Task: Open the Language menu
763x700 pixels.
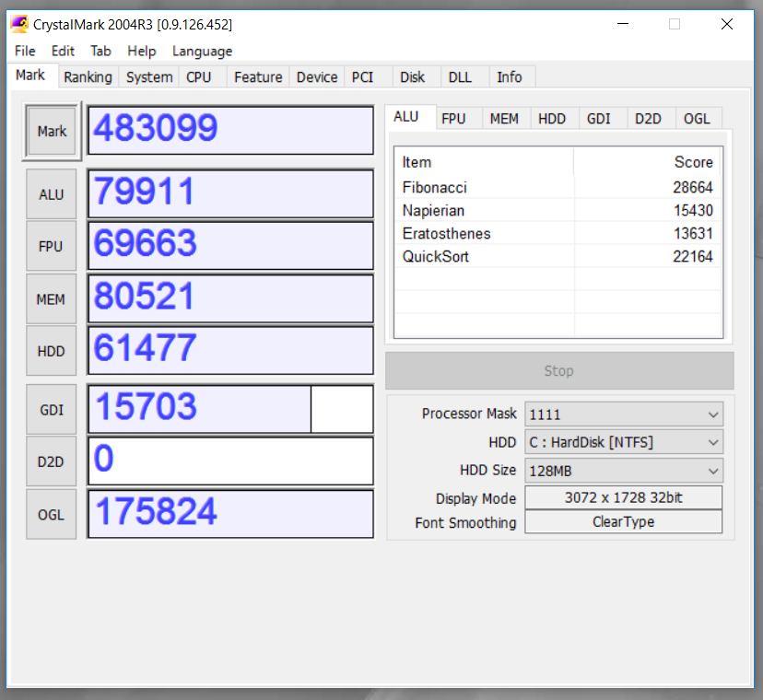Action: [x=202, y=51]
